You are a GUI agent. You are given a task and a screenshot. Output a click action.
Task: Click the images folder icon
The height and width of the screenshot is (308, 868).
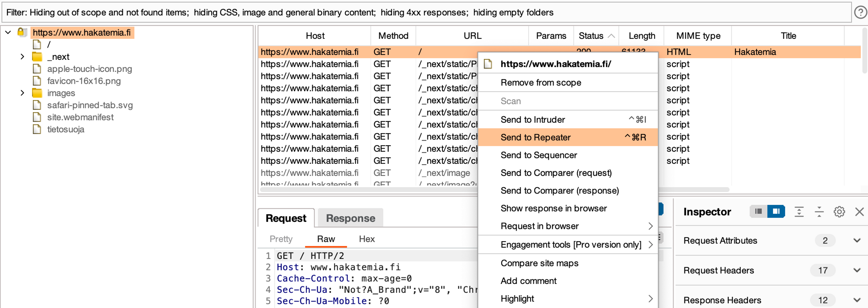click(37, 93)
